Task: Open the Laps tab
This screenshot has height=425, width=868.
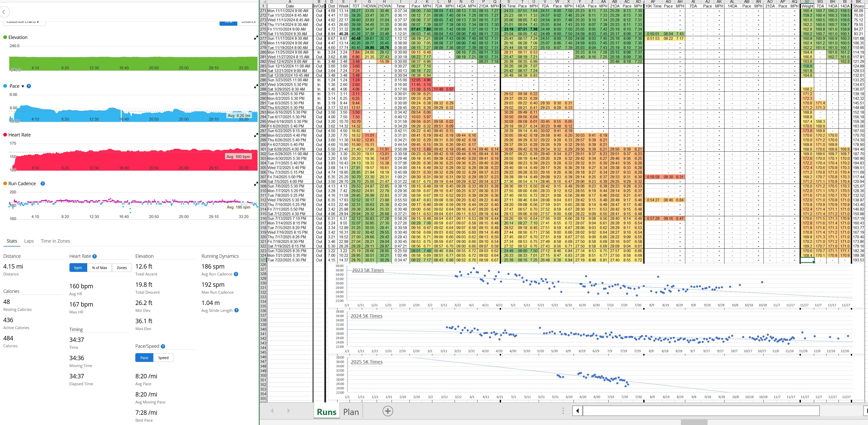Action: point(29,241)
